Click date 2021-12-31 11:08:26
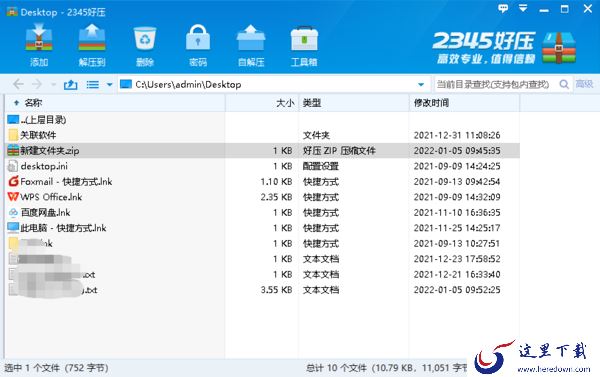 [x=457, y=135]
